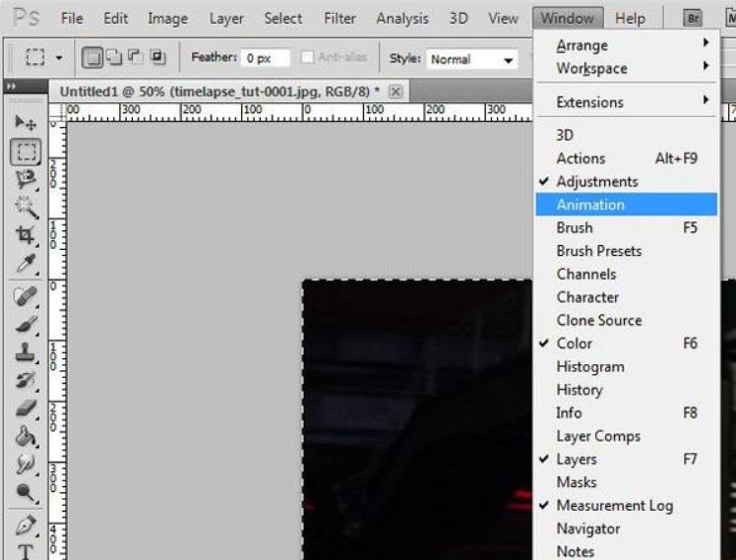The height and width of the screenshot is (560, 736).
Task: Choose Masks from the Window menu
Action: [627, 482]
